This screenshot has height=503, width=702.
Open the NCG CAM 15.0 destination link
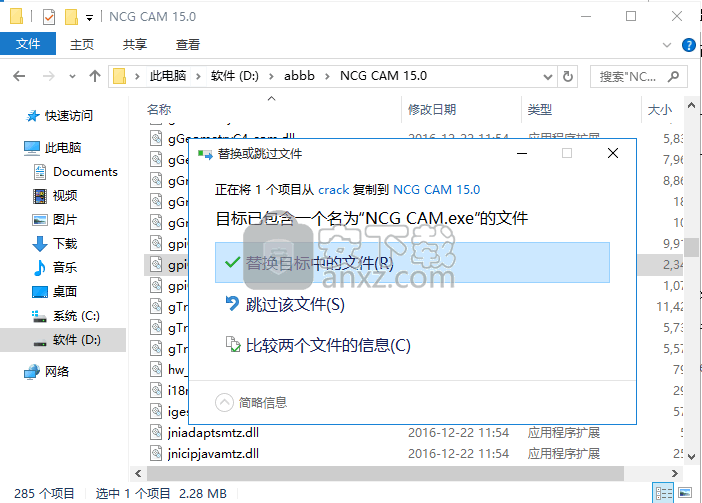click(436, 190)
